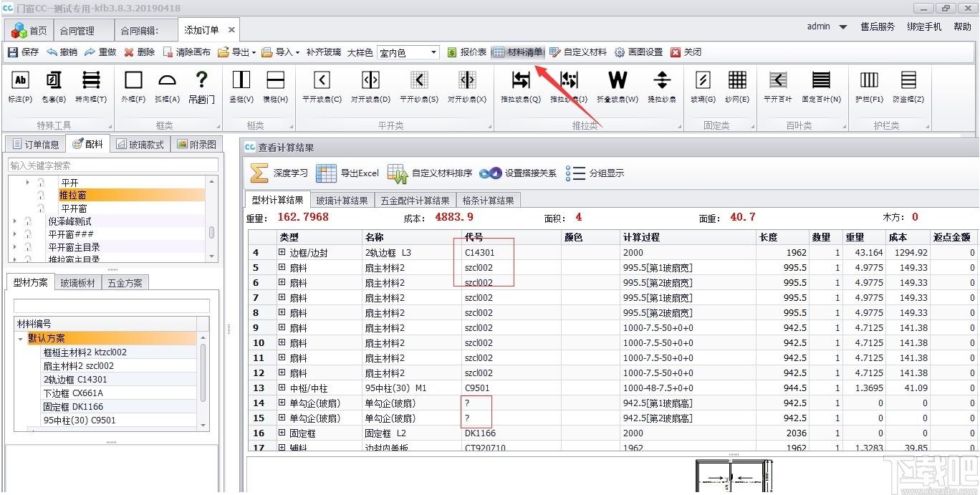Image resolution: width=980 pixels, height=495 pixels.
Task: Select the 对开玻扇(D) tool
Action: pyautogui.click(x=370, y=87)
